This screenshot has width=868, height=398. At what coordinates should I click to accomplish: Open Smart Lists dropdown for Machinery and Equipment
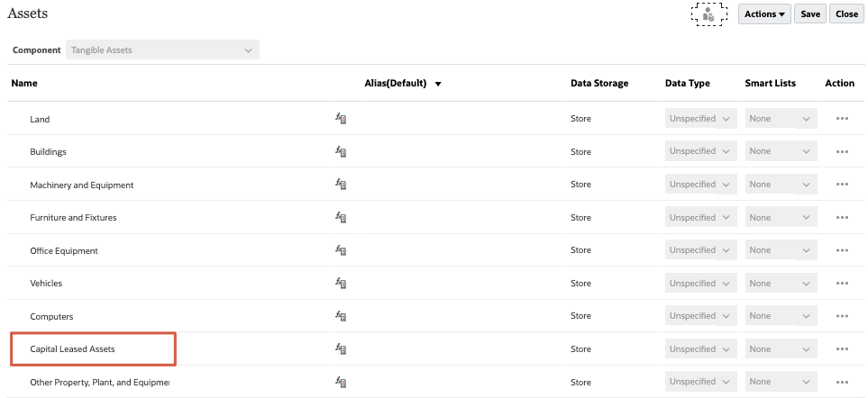coord(781,184)
